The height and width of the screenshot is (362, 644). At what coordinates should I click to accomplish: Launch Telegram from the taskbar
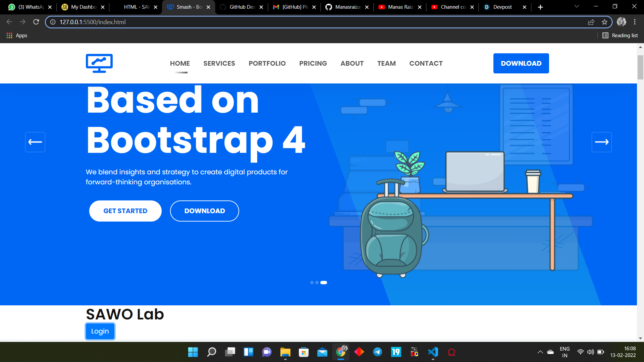click(377, 352)
